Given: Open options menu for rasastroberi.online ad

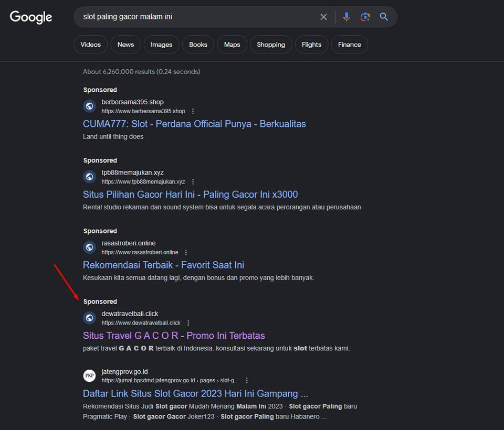Looking at the screenshot, I should click(x=186, y=252).
